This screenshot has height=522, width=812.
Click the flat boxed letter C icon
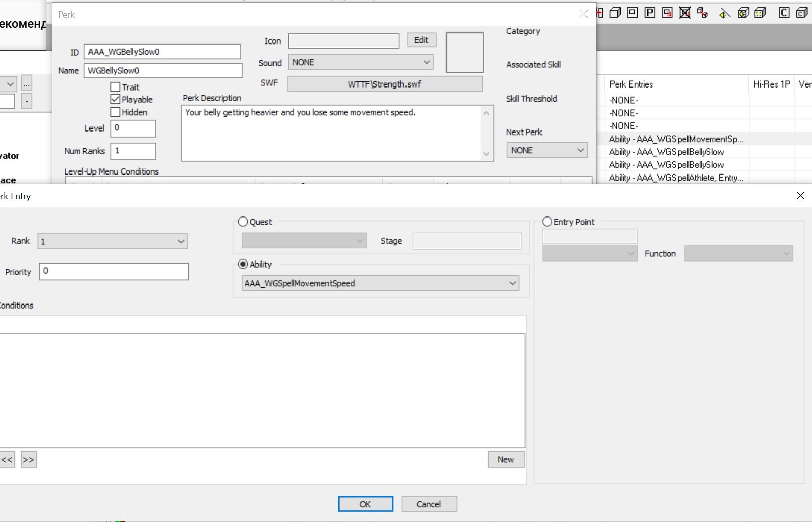[x=784, y=13]
